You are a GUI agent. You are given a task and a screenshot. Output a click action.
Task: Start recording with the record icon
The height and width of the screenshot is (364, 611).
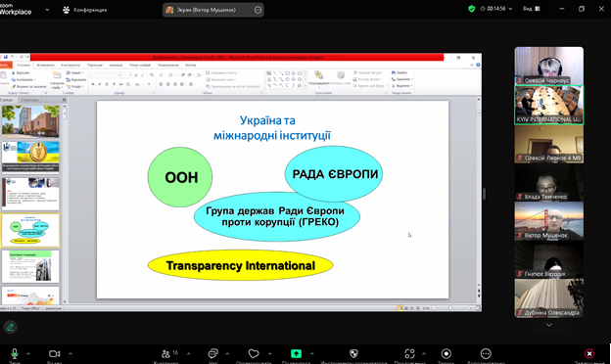(x=446, y=353)
